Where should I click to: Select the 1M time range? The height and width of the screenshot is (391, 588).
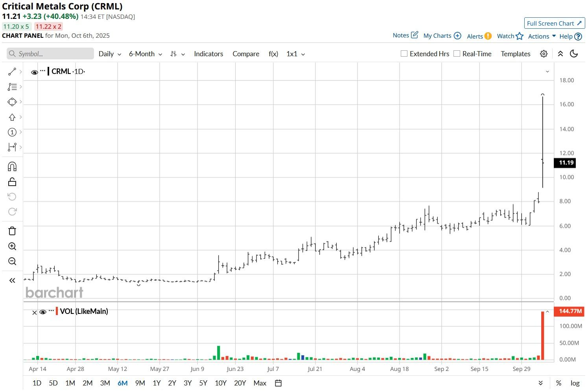pos(70,383)
